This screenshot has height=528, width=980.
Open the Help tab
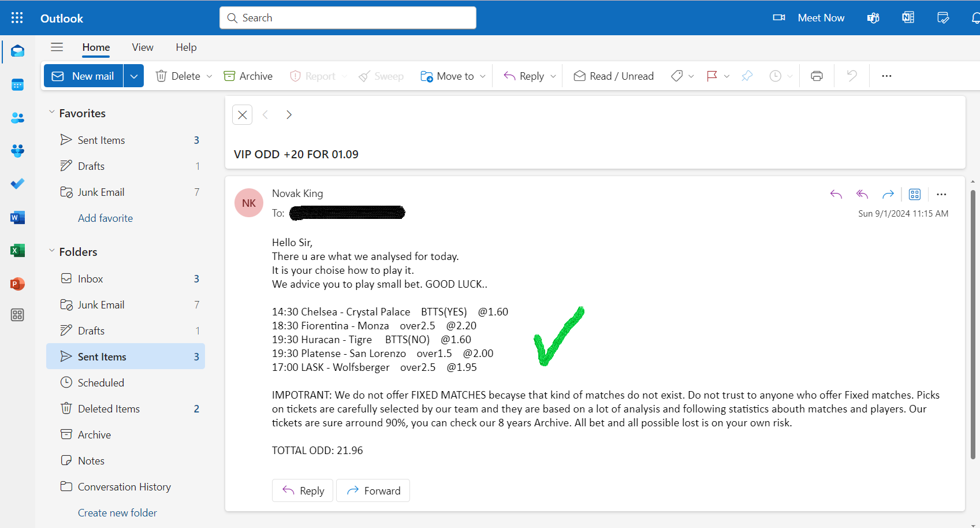click(186, 47)
